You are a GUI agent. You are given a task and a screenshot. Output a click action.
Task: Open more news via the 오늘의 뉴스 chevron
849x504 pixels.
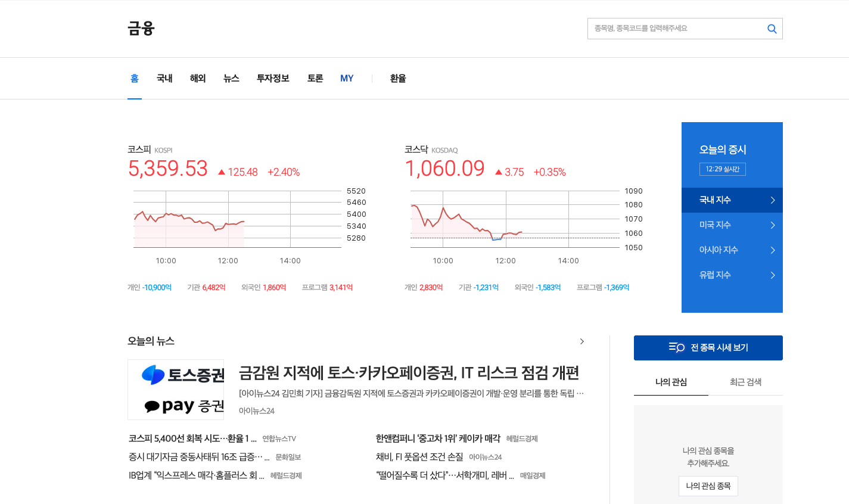(x=582, y=341)
